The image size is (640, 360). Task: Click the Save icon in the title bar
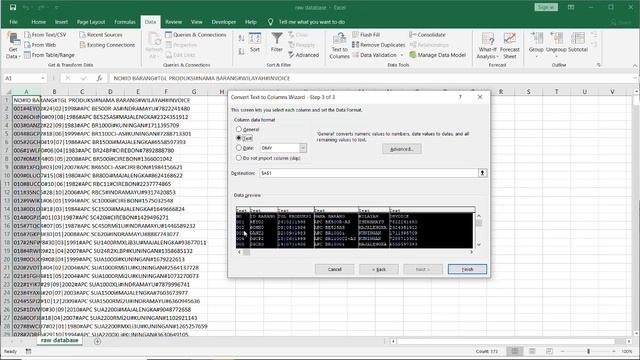[x=13, y=7]
